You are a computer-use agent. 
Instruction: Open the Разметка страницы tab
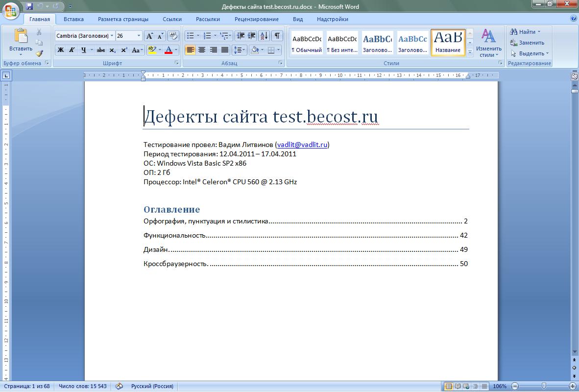tap(123, 19)
